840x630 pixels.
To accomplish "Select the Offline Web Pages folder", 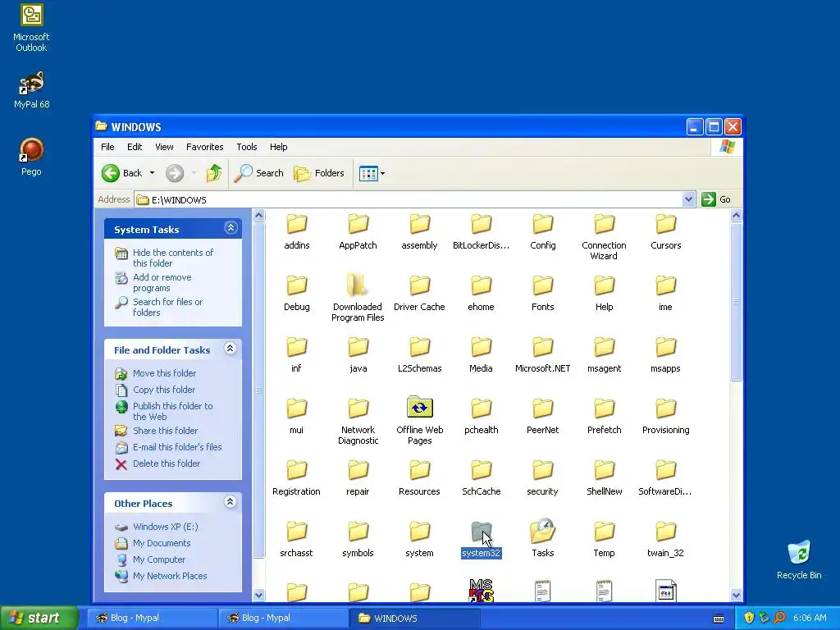I will click(x=419, y=421).
